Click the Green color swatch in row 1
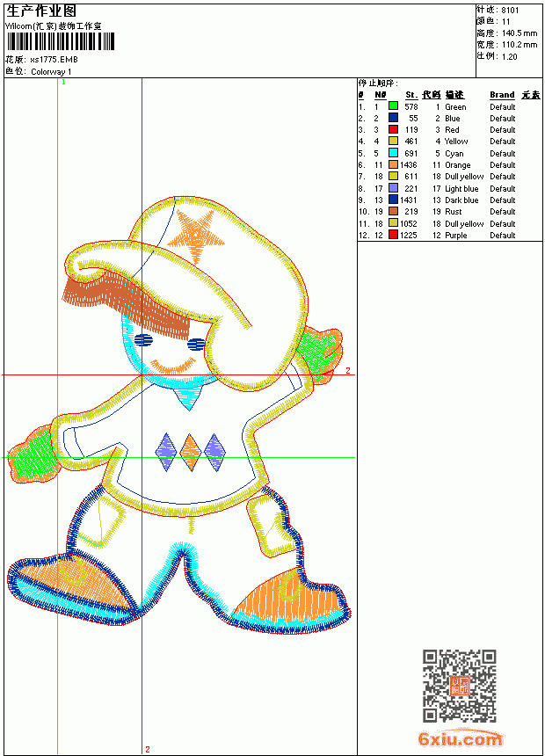 393,106
